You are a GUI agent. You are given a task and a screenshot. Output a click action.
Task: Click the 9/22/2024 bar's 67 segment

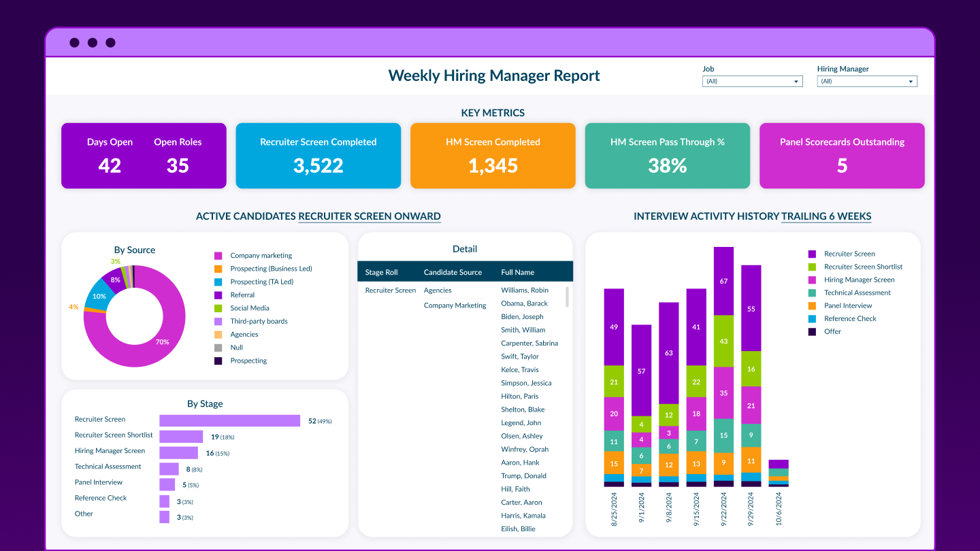tap(723, 281)
